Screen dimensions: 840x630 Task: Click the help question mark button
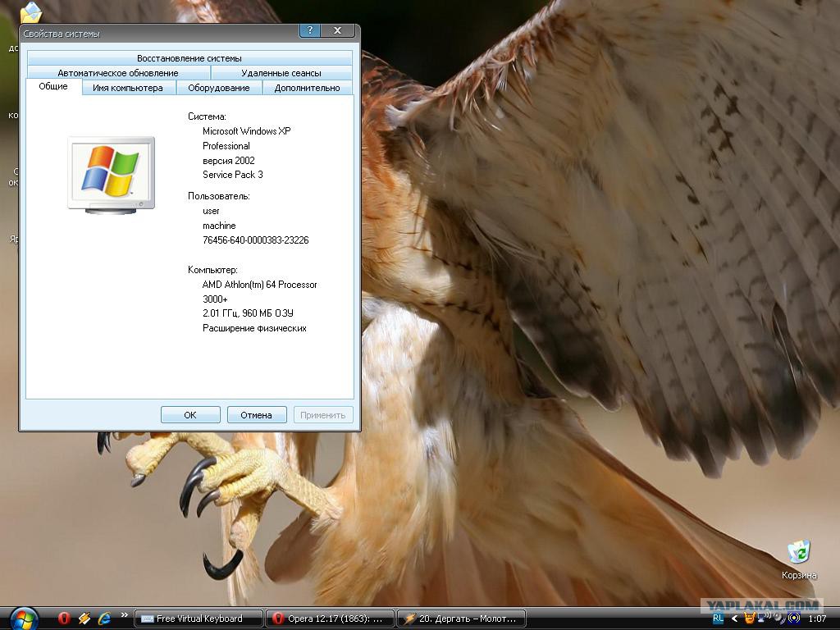coord(309,30)
